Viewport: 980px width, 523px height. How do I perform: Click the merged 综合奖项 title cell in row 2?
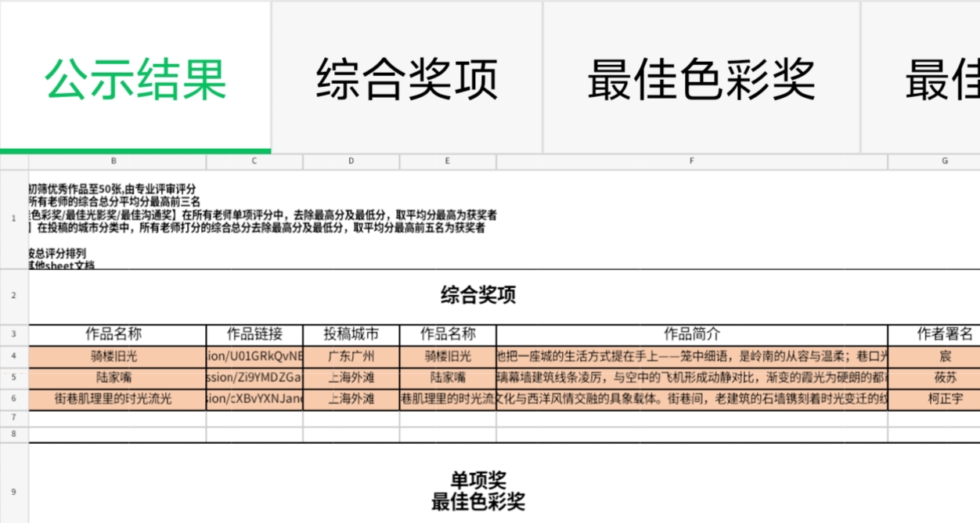[x=477, y=296]
